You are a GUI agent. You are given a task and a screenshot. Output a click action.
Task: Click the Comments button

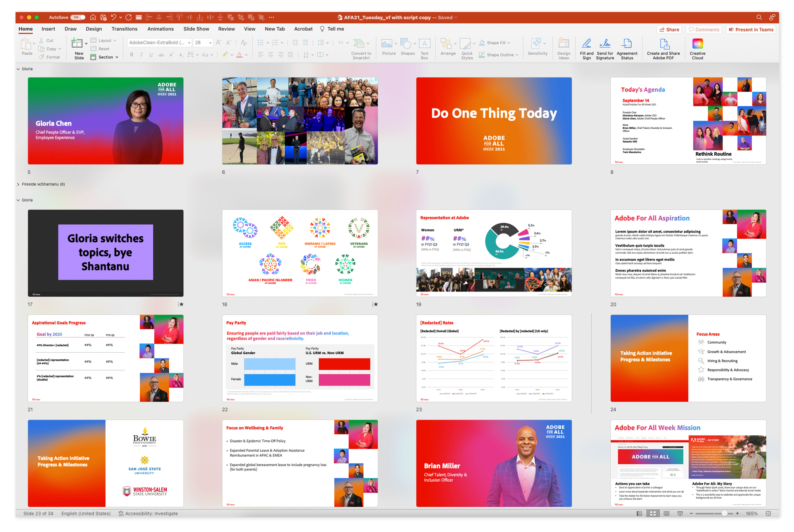[x=704, y=30]
